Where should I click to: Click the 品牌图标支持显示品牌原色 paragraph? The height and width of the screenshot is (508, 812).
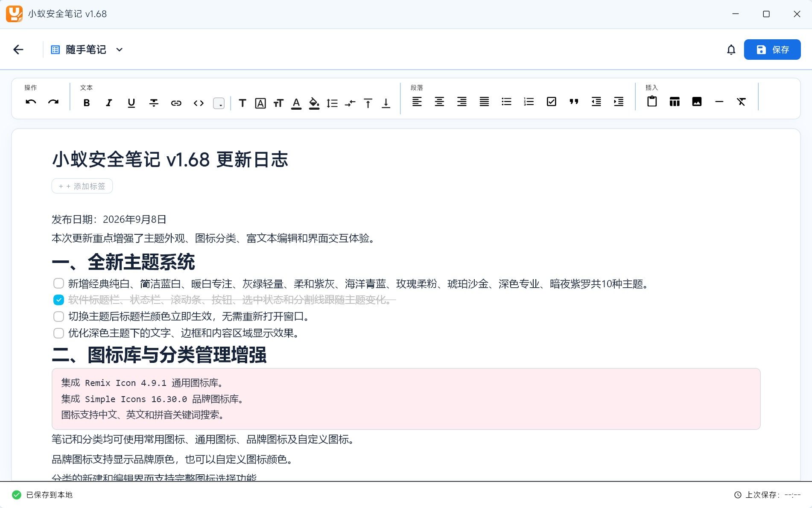click(173, 459)
